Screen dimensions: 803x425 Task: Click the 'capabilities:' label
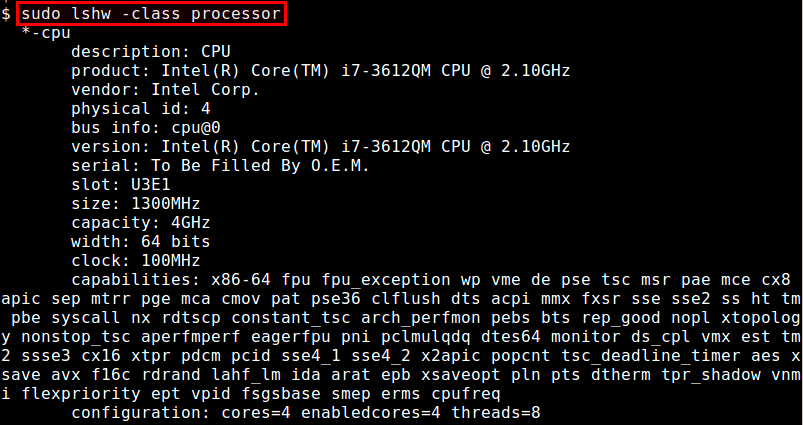click(136, 279)
